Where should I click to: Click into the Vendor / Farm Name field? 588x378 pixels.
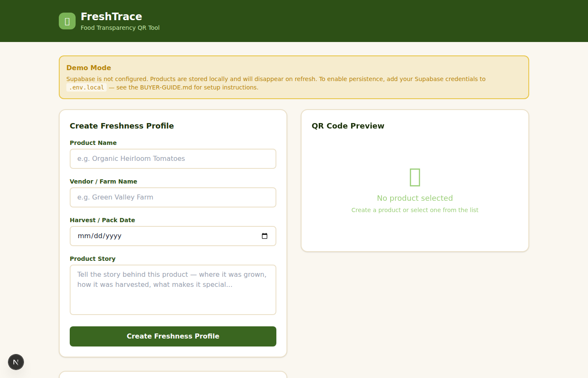click(173, 197)
